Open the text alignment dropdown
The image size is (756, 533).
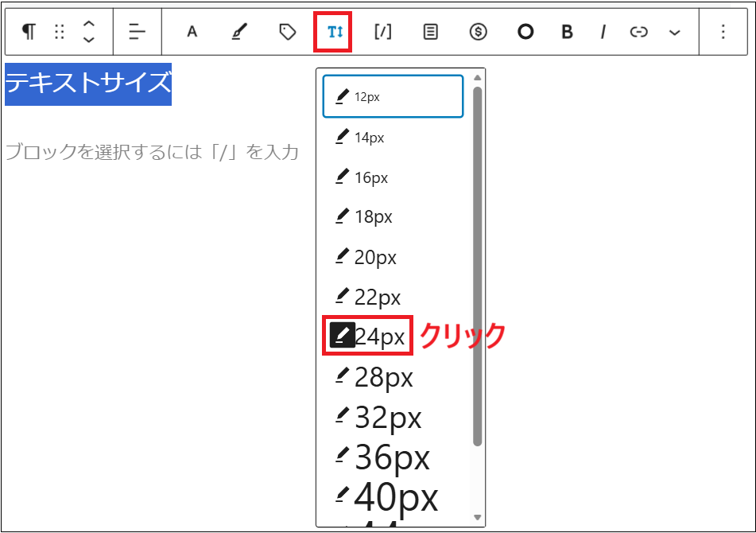[137, 32]
